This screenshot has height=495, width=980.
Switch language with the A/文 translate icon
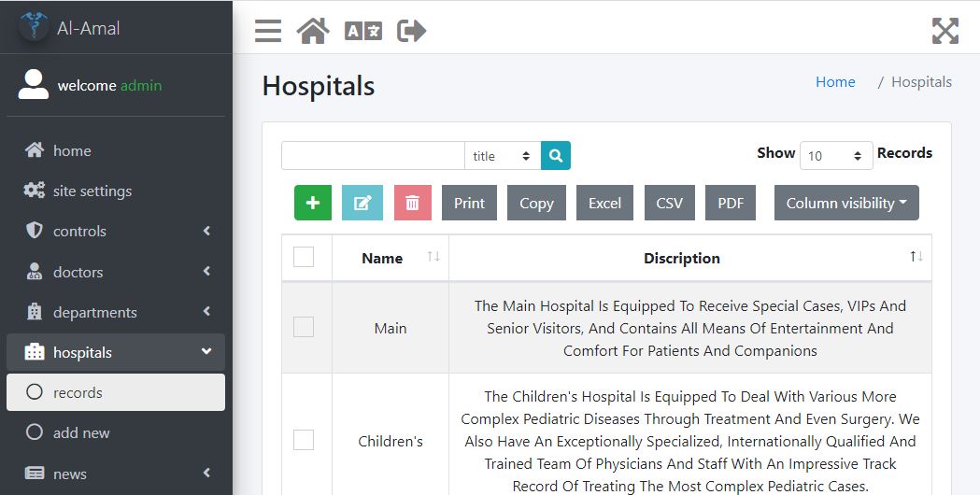363,31
